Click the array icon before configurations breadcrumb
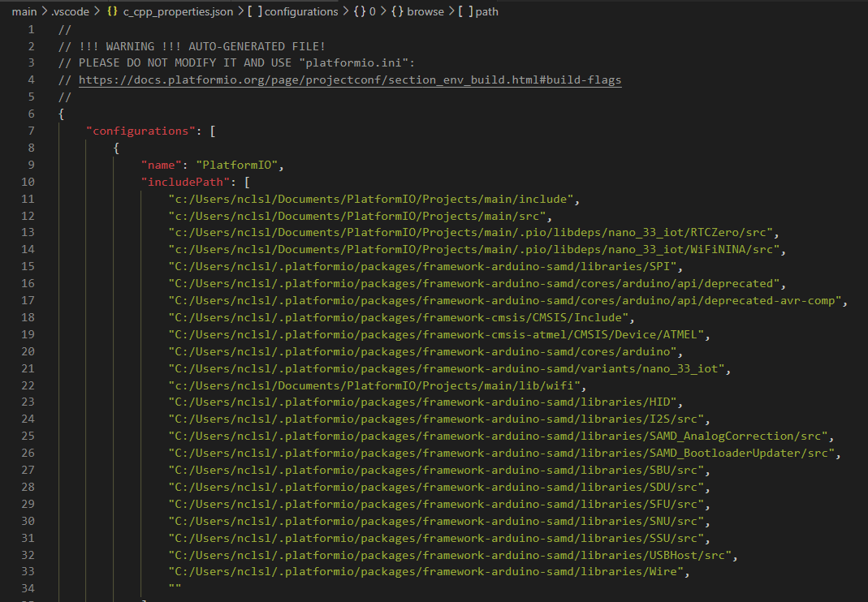This screenshot has height=602, width=868. click(x=255, y=11)
